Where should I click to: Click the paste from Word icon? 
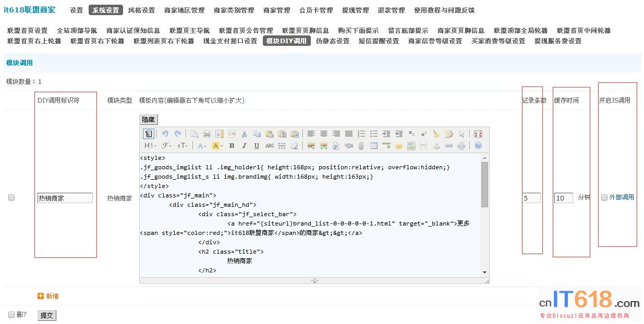[295, 133]
